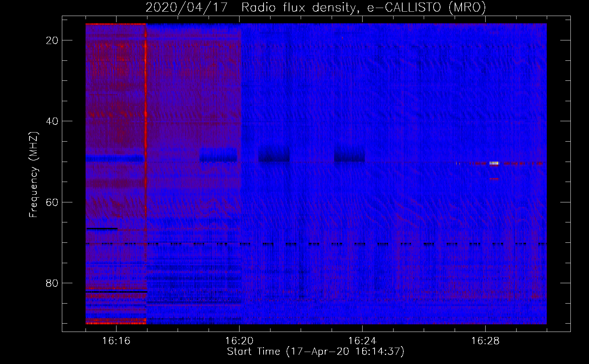Click the 20 MHz frequency tick label
The image size is (589, 364).
[x=52, y=40]
